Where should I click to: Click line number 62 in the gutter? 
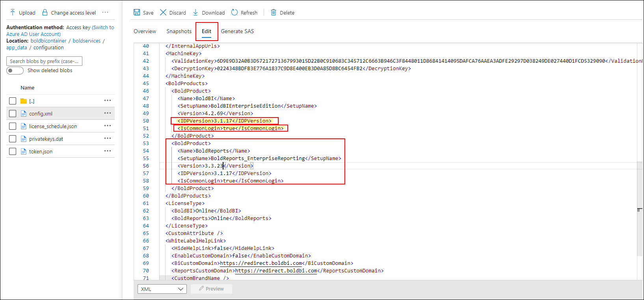pos(146,211)
